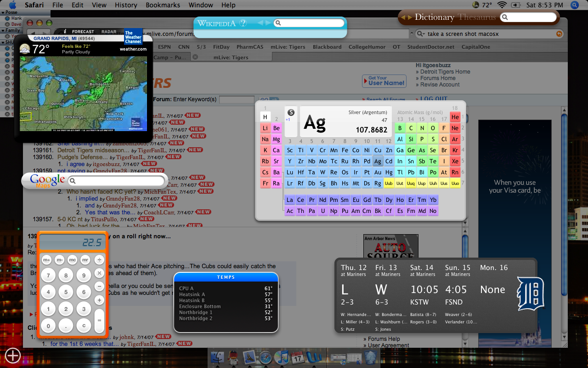Click the weather radar map image
The width and height of the screenshot is (588, 368).
coord(83,93)
